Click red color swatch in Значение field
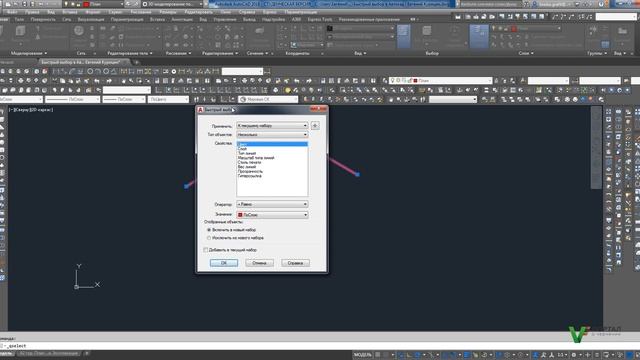 tap(240, 215)
